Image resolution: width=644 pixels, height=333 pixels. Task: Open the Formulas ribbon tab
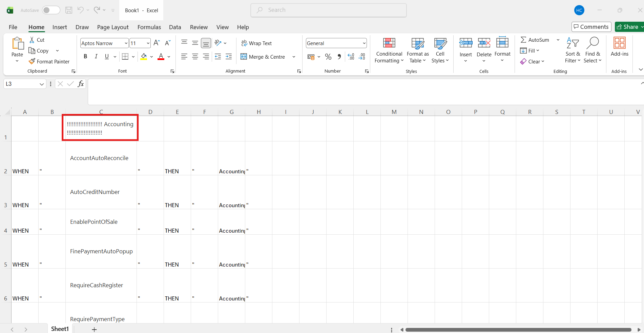click(149, 27)
